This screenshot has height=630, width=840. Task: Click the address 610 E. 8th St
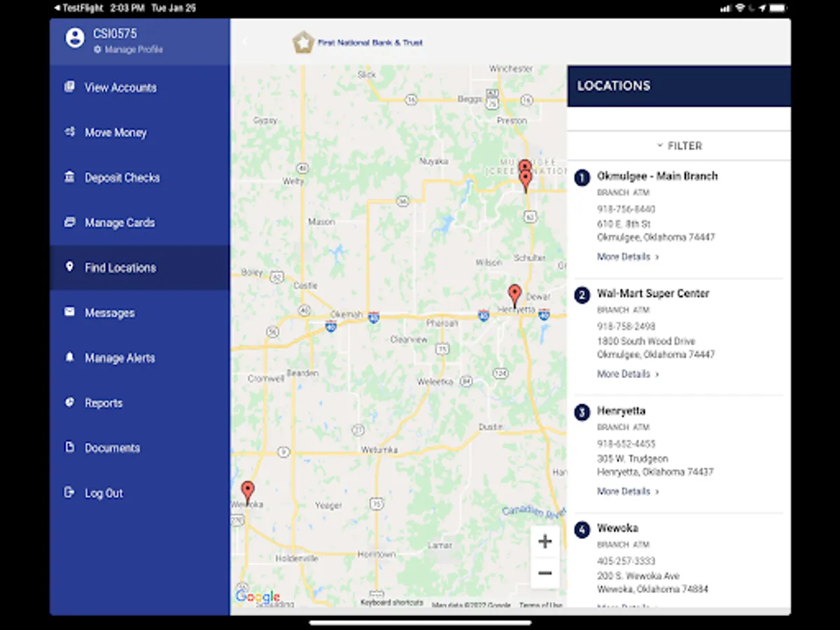click(624, 224)
